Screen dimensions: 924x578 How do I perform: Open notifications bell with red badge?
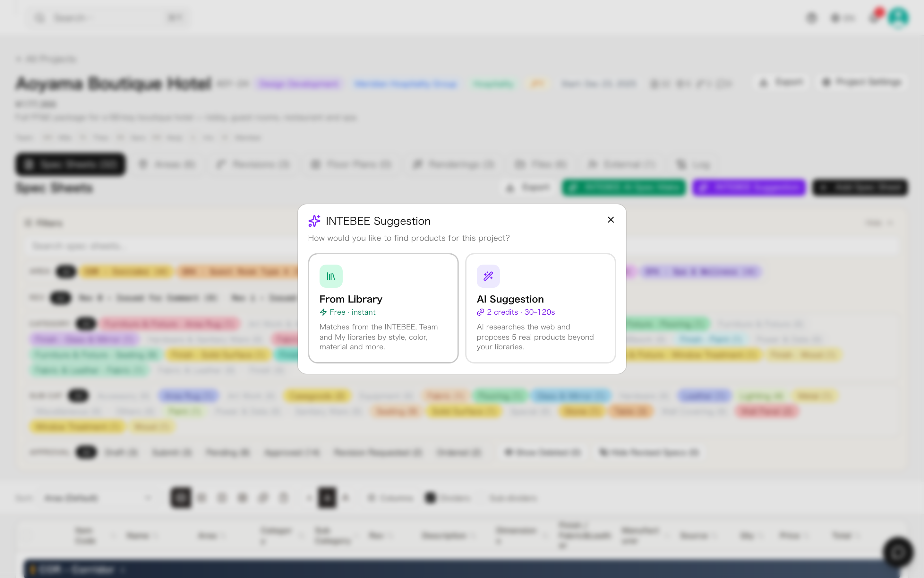pos(875,17)
